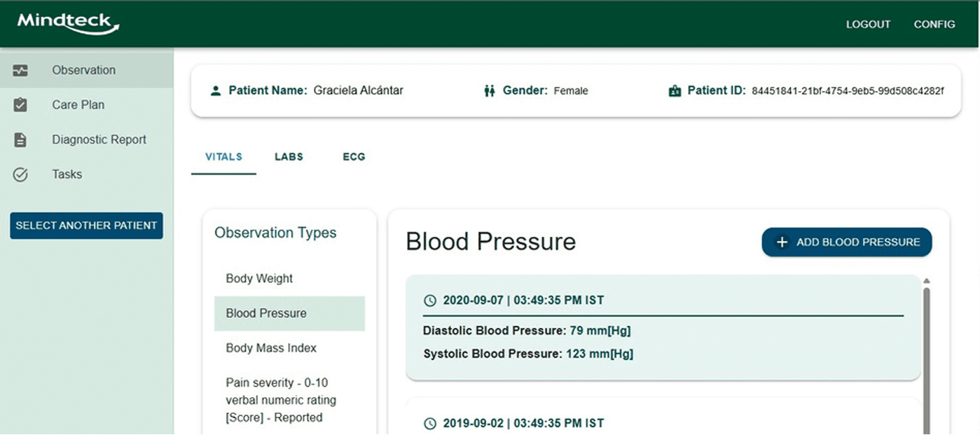Screen dimensions: 980x435
Task: Click the Gender value Female
Action: point(571,91)
